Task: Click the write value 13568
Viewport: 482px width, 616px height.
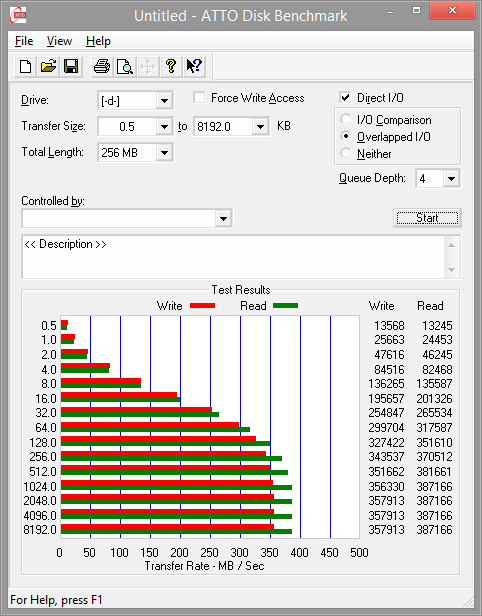Action: click(389, 326)
